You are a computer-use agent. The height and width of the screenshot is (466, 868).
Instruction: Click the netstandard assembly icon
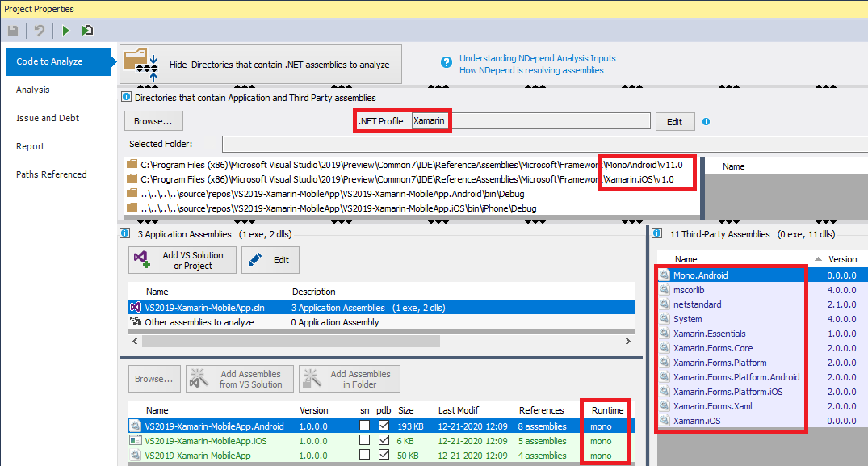[x=665, y=304]
